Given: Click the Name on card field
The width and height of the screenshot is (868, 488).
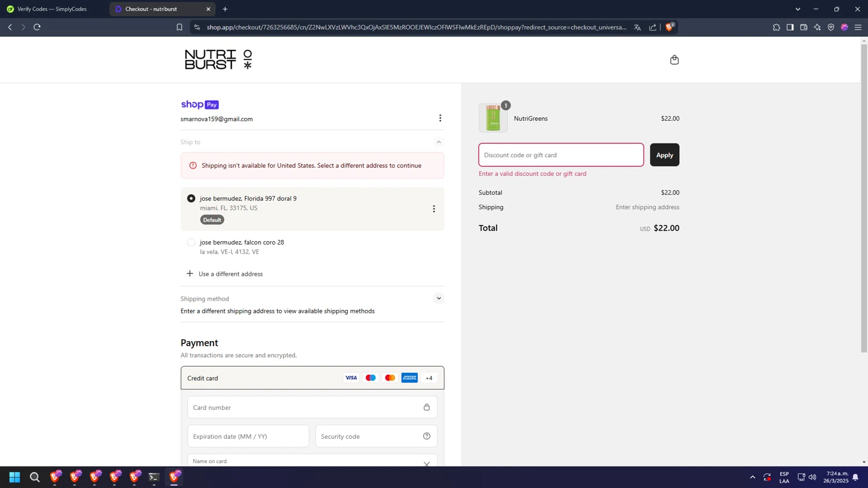Looking at the screenshot, I should pyautogui.click(x=312, y=460).
